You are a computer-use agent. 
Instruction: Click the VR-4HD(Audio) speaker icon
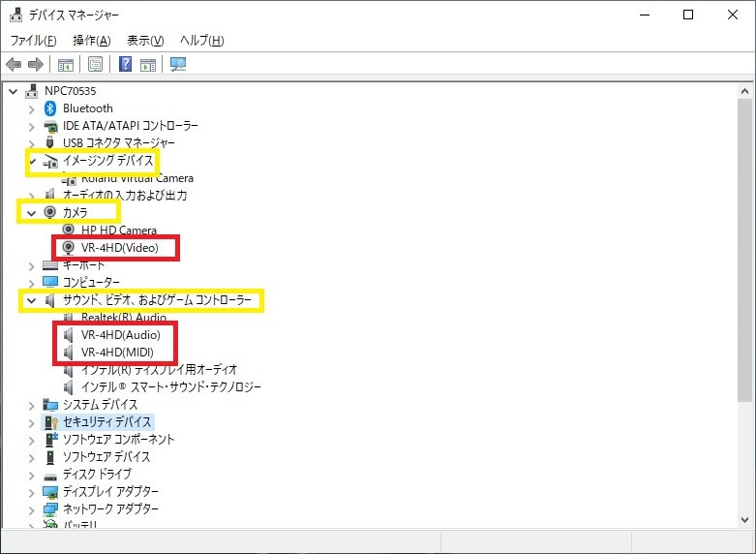tap(69, 335)
